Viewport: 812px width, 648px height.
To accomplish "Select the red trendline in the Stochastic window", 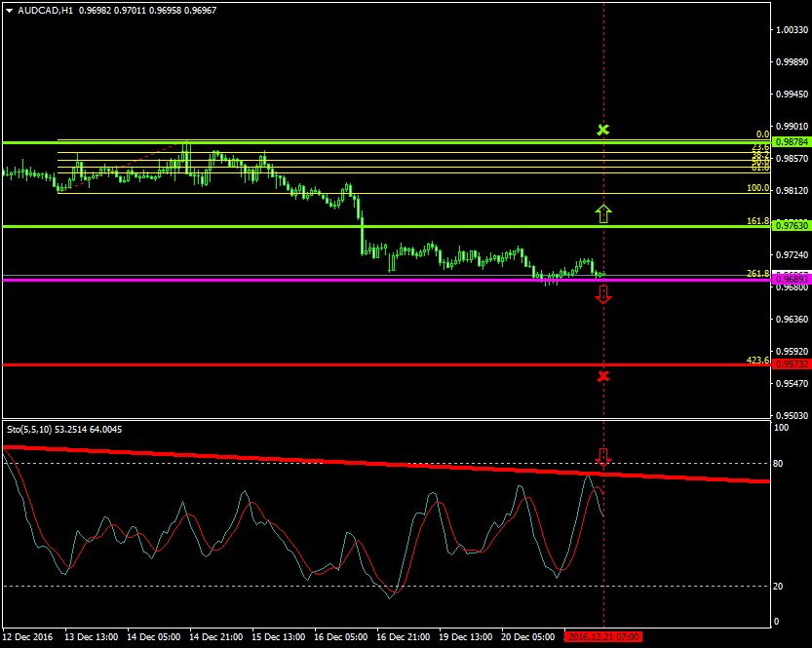I will pos(386,464).
